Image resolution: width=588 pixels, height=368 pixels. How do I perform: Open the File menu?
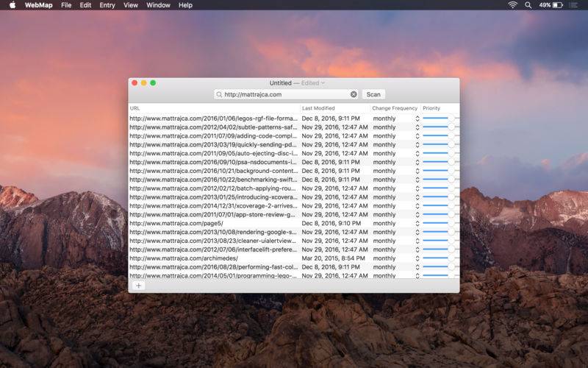click(x=66, y=5)
